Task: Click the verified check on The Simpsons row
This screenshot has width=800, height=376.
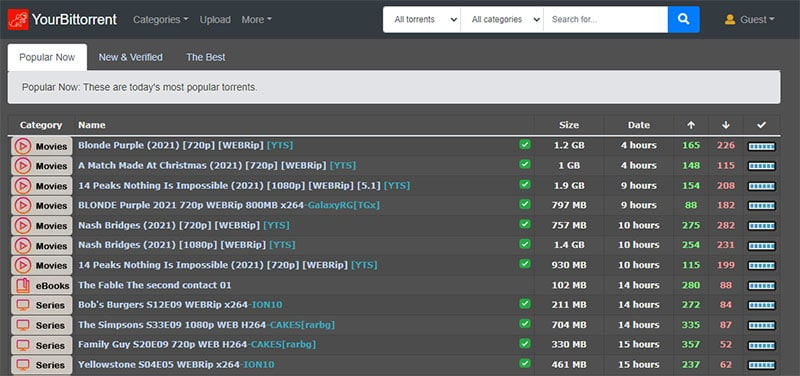Action: pyautogui.click(x=524, y=323)
